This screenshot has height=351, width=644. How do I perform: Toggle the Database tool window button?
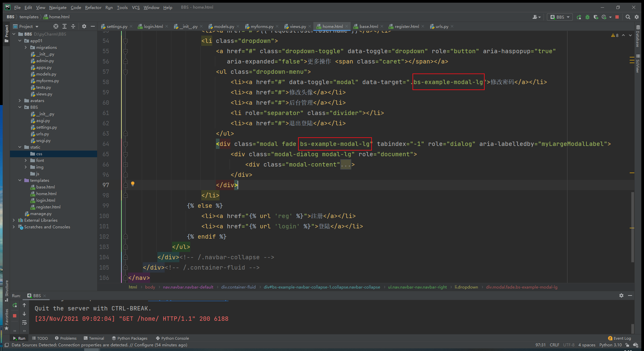638,37
